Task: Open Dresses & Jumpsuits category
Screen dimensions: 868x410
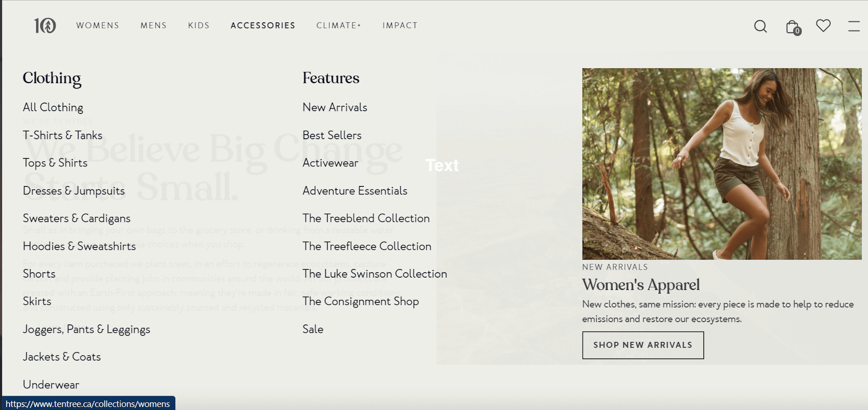Action: pos(74,191)
